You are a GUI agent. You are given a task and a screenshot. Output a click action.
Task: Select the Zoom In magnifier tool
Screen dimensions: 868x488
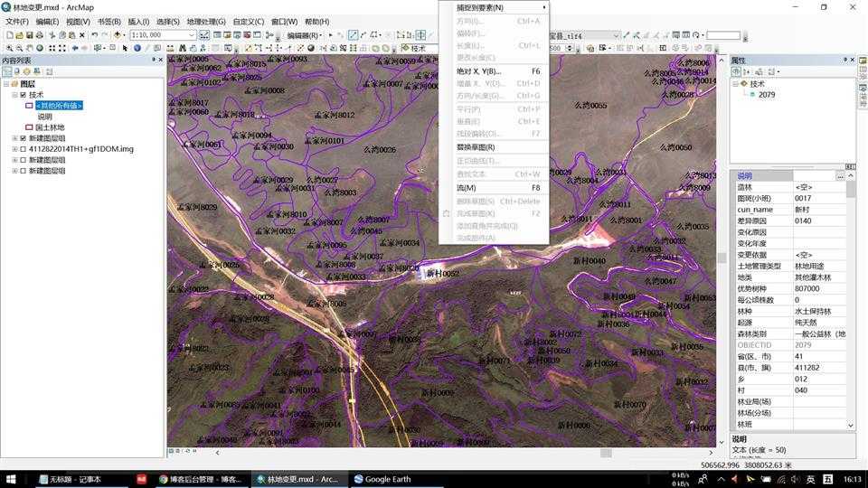pyautogui.click(x=9, y=48)
